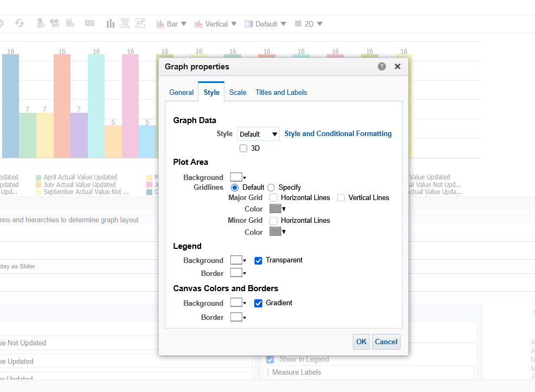
Task: Click the refresh results toolbar icon
Action: (20, 23)
